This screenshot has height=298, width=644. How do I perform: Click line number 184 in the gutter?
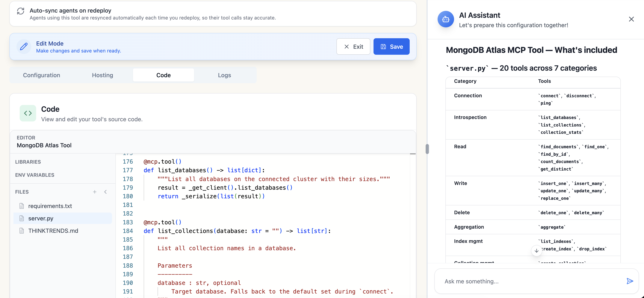coord(128,231)
